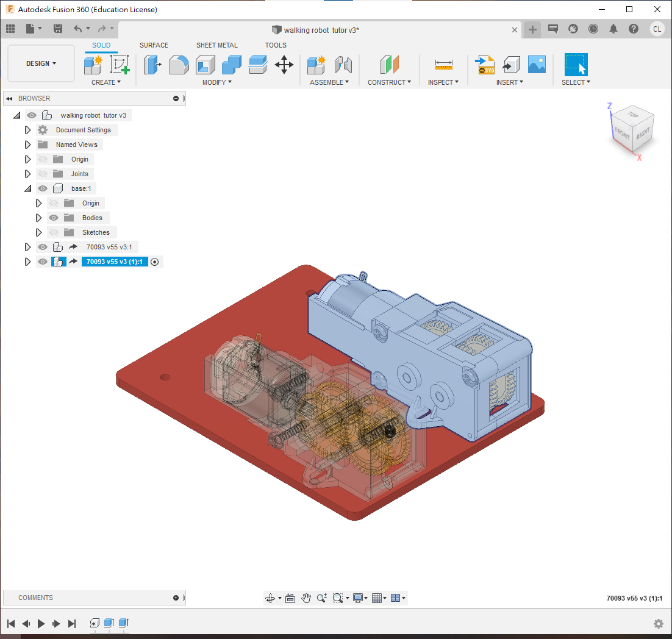Screen dimensions: 672x639
Task: Switch to the SHEET METAL tab
Action: [216, 45]
